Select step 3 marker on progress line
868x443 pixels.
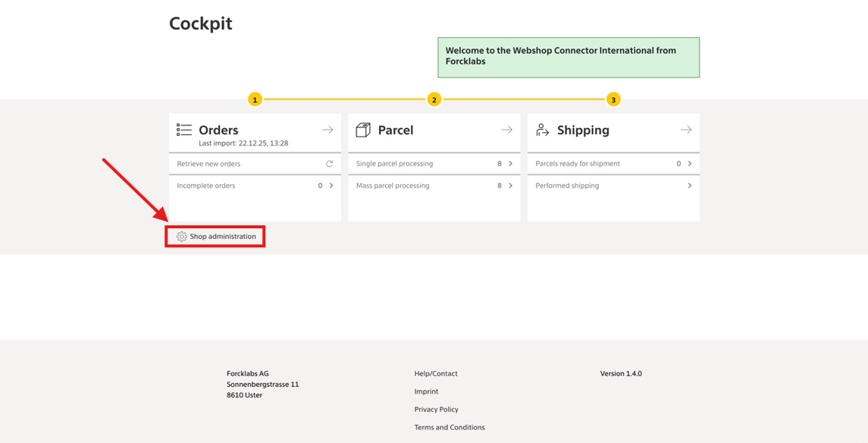[x=613, y=99]
